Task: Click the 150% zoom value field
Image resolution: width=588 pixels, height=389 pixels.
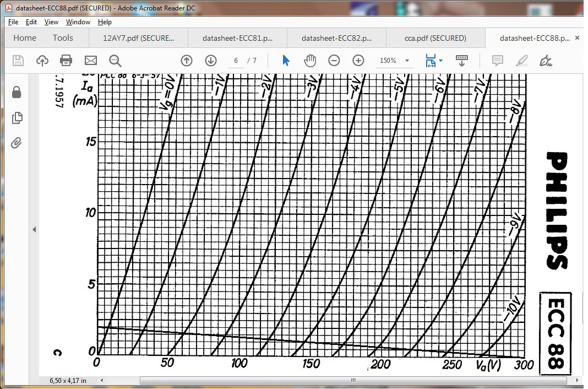Action: [x=388, y=61]
